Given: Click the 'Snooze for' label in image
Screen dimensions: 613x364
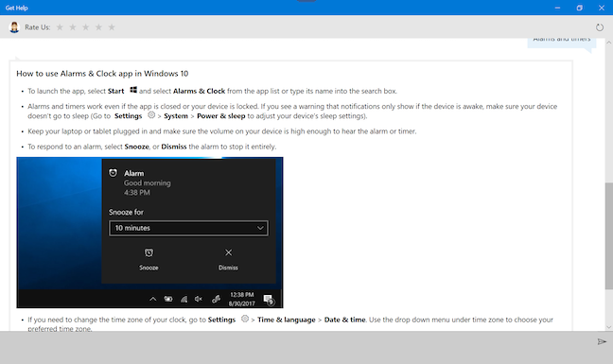Looking at the screenshot, I should tap(126, 212).
